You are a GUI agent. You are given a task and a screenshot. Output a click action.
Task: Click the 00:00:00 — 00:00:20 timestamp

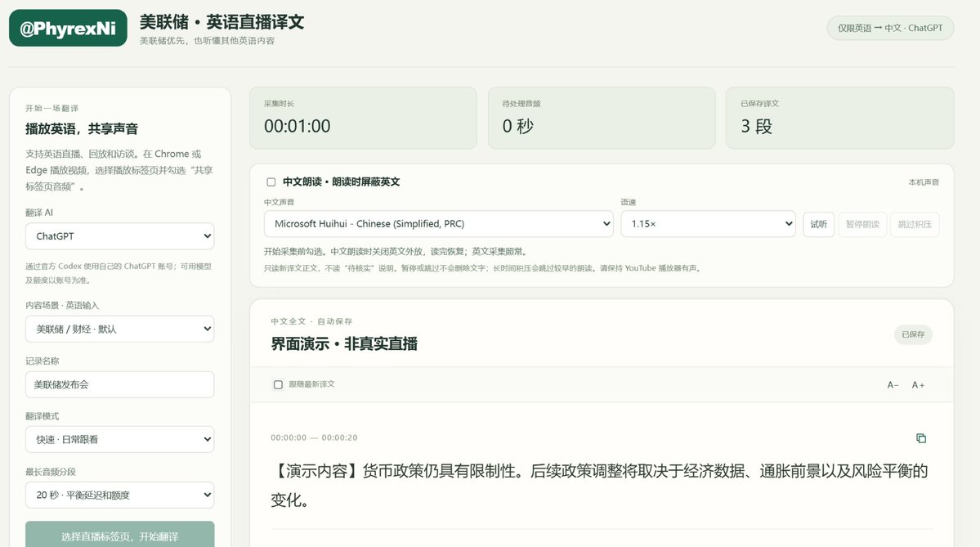coord(314,437)
